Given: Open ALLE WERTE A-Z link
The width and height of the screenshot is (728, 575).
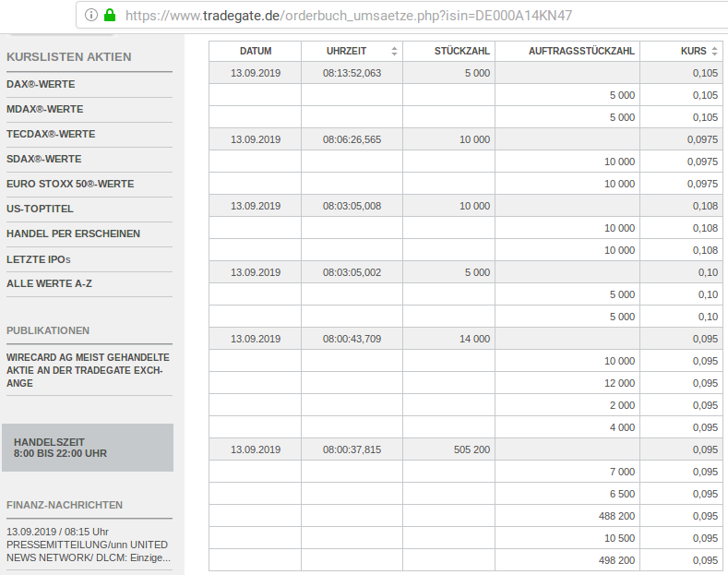Looking at the screenshot, I should click(x=49, y=283).
